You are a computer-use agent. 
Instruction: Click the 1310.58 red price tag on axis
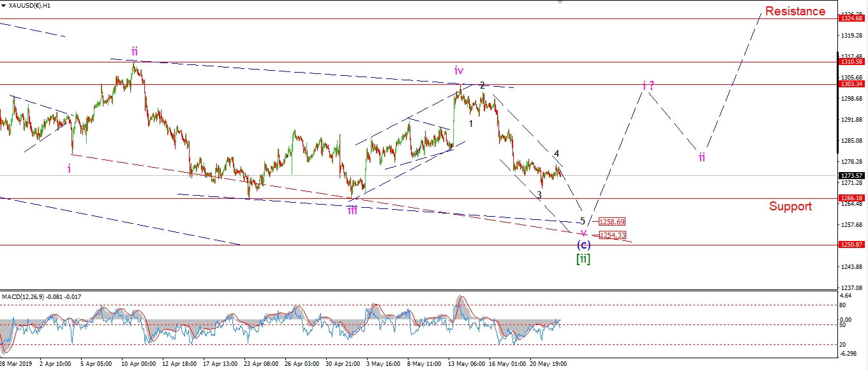(x=852, y=62)
